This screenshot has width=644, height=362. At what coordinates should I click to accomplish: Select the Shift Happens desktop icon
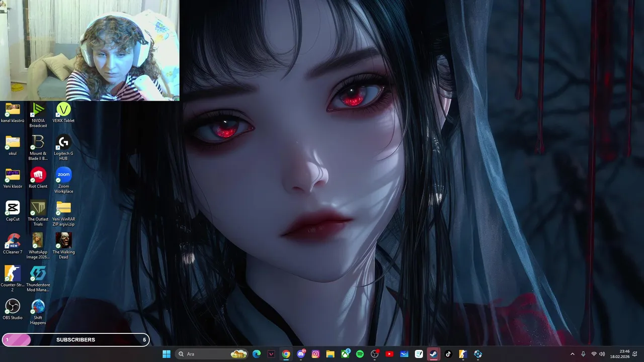click(38, 311)
